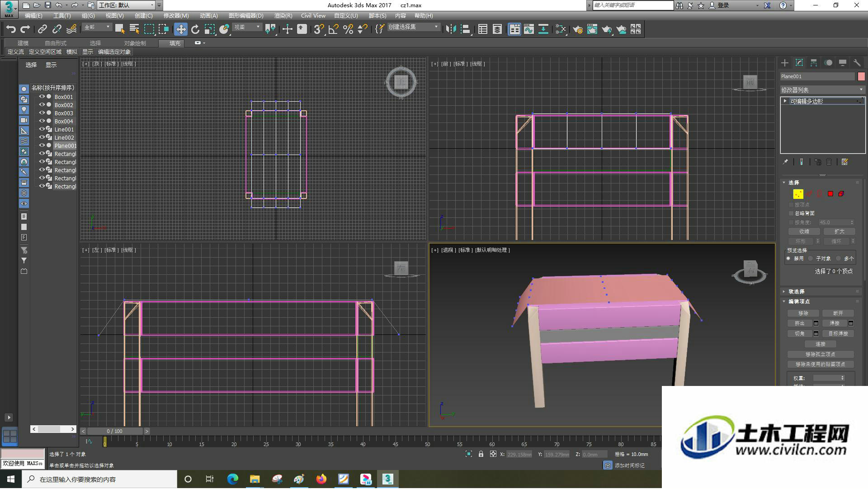
Task: Toggle the selection lock icon in status bar
Action: 481,454
